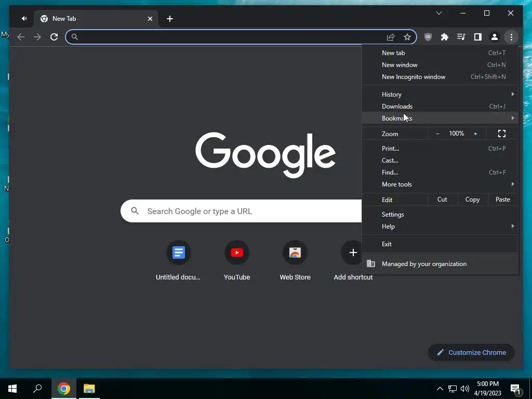Open the tab search chevron
The image size is (532, 399).
tap(438, 13)
